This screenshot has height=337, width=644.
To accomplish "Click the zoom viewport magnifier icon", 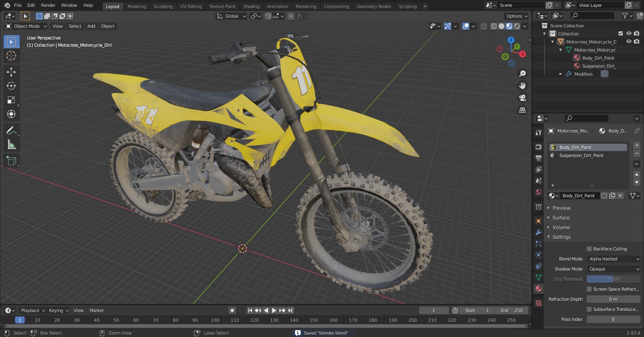I will pos(522,74).
